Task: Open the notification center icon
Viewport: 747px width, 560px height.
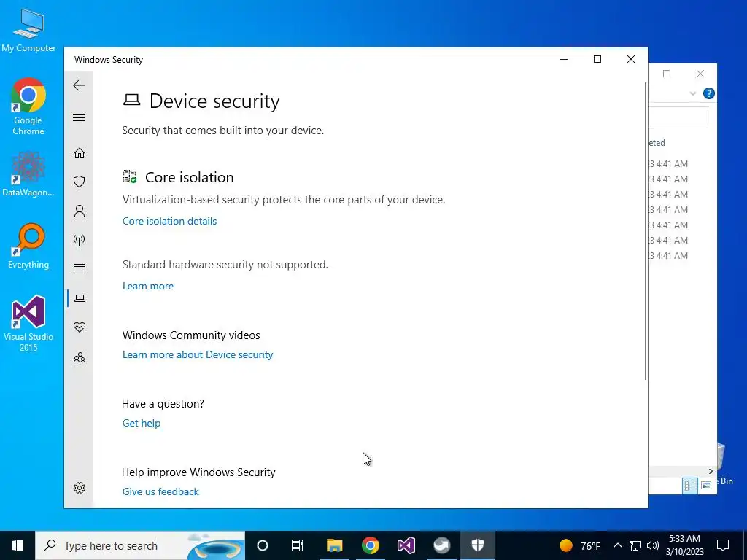Action: tap(723, 545)
